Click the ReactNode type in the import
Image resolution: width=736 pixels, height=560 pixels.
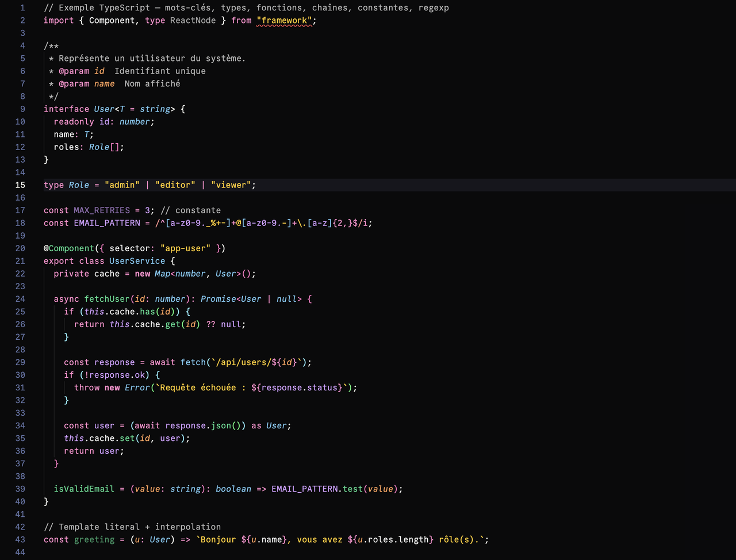(193, 20)
